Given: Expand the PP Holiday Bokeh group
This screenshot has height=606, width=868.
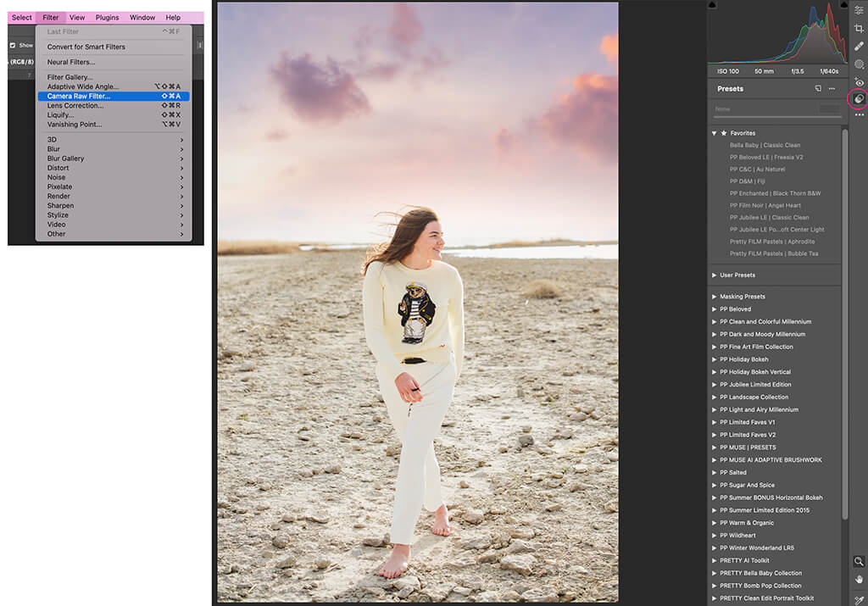Looking at the screenshot, I should tap(713, 359).
